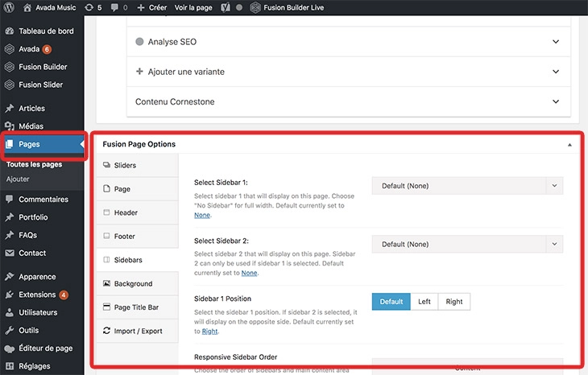Open Avada Music site home icon
Image resolution: width=588 pixels, height=375 pixels.
(x=27, y=7)
